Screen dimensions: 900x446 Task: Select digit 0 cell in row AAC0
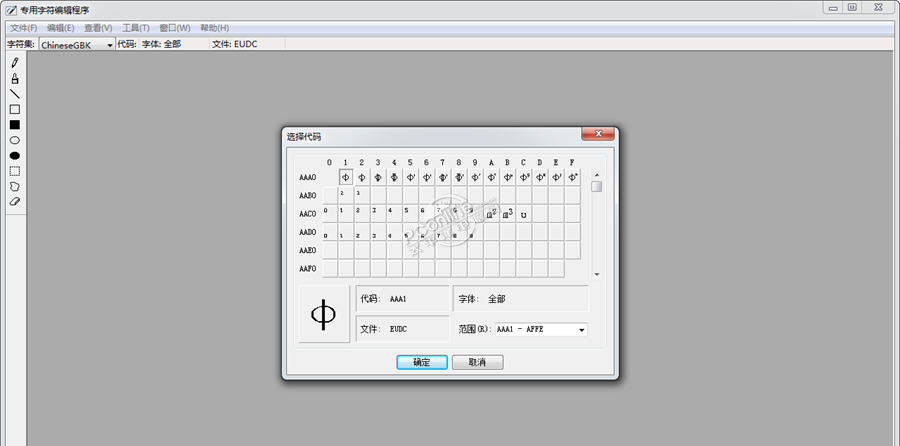329,214
